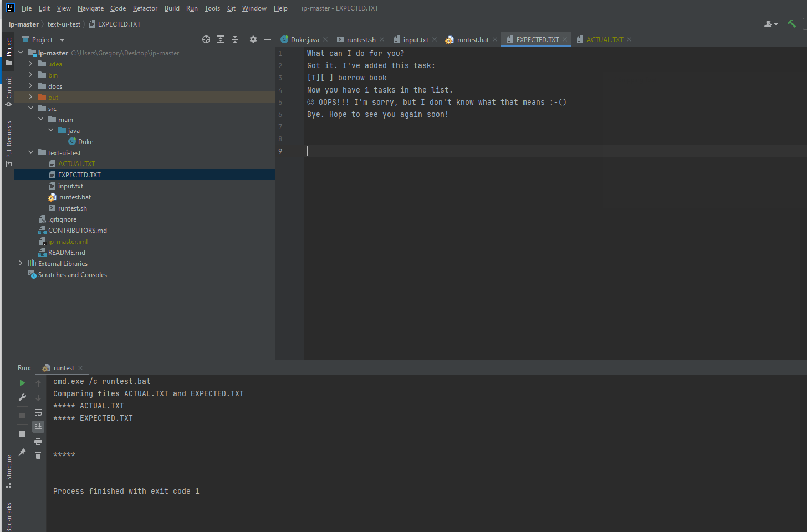Open the Navigate menu

[90, 8]
